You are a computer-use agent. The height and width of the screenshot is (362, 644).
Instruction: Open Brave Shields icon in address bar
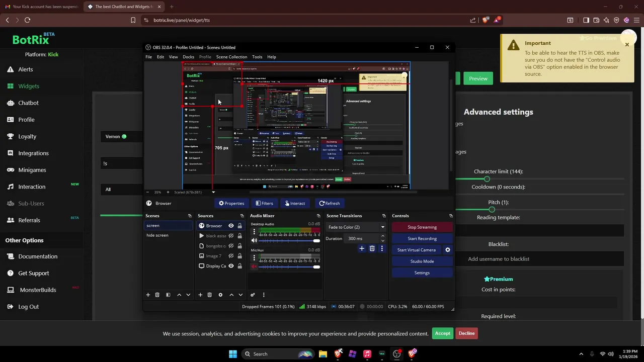(486, 20)
